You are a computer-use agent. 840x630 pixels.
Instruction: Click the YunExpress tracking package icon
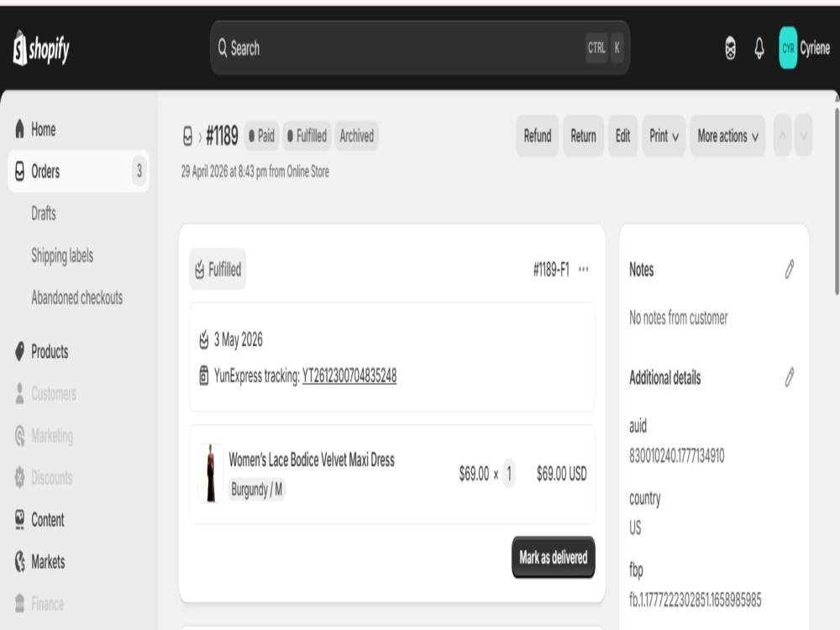tap(203, 375)
